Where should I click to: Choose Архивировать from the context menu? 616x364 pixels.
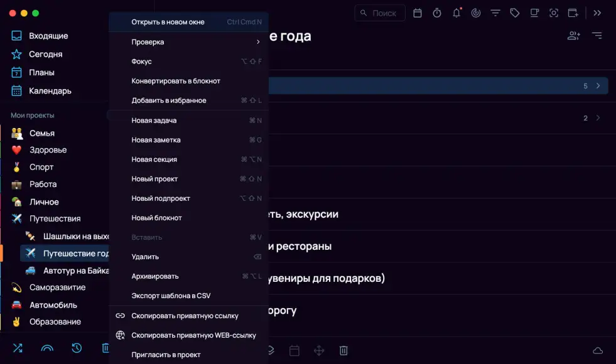tap(155, 276)
